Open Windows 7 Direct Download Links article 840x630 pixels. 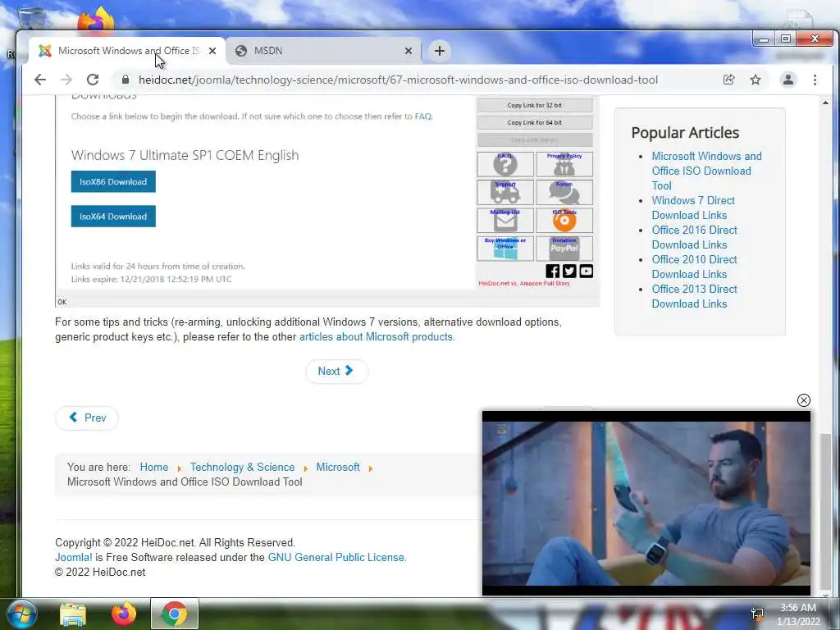coord(693,208)
